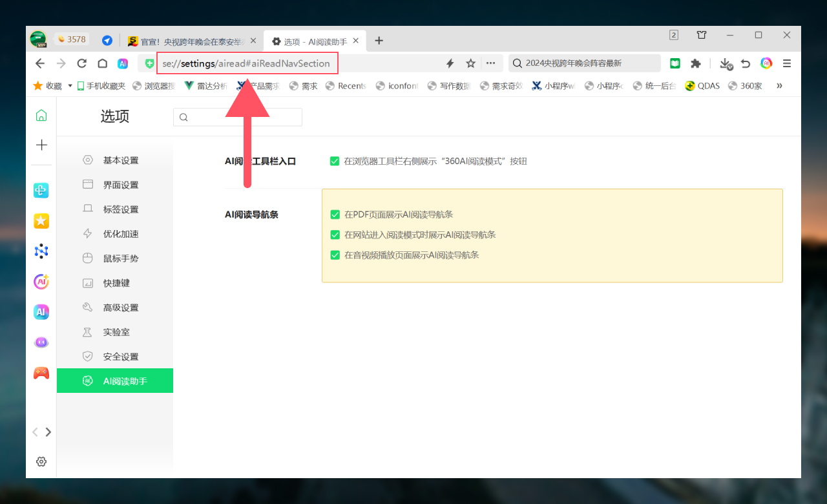
Task: Expand the bookmarks bar overflow chevron
Action: 779,85
